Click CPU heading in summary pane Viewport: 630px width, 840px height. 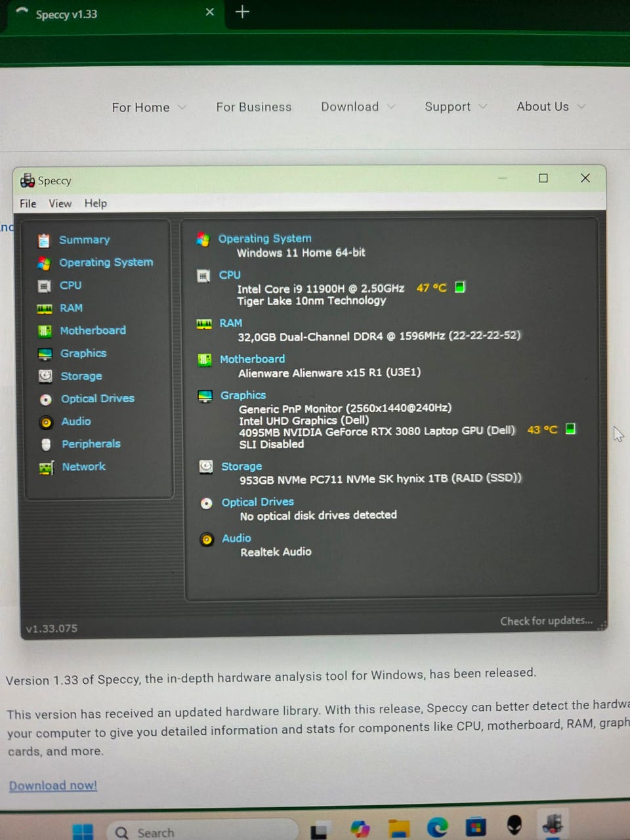(230, 275)
